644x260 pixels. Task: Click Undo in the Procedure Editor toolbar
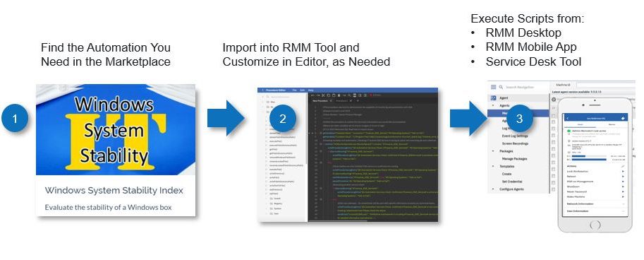point(312,95)
